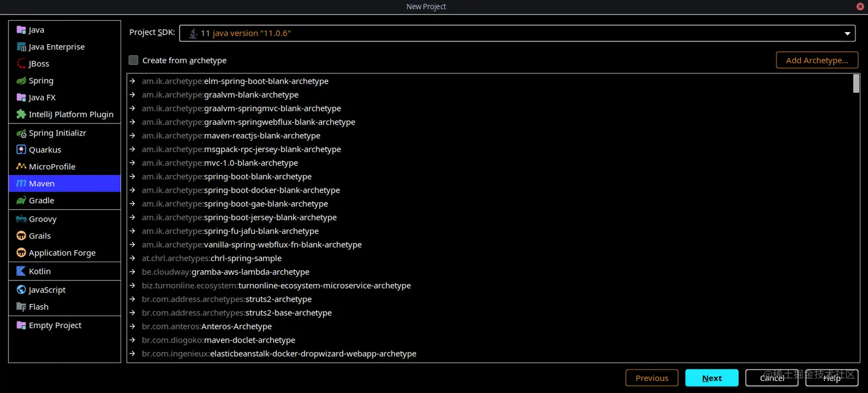Image resolution: width=868 pixels, height=393 pixels.
Task: Select Anteros-Archetype row
Action: 490,326
